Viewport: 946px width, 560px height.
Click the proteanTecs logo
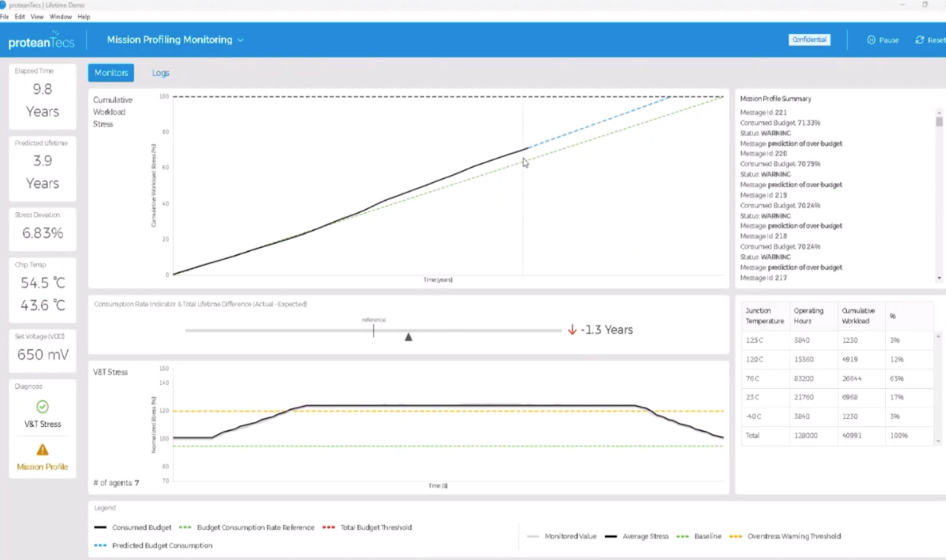coord(41,41)
